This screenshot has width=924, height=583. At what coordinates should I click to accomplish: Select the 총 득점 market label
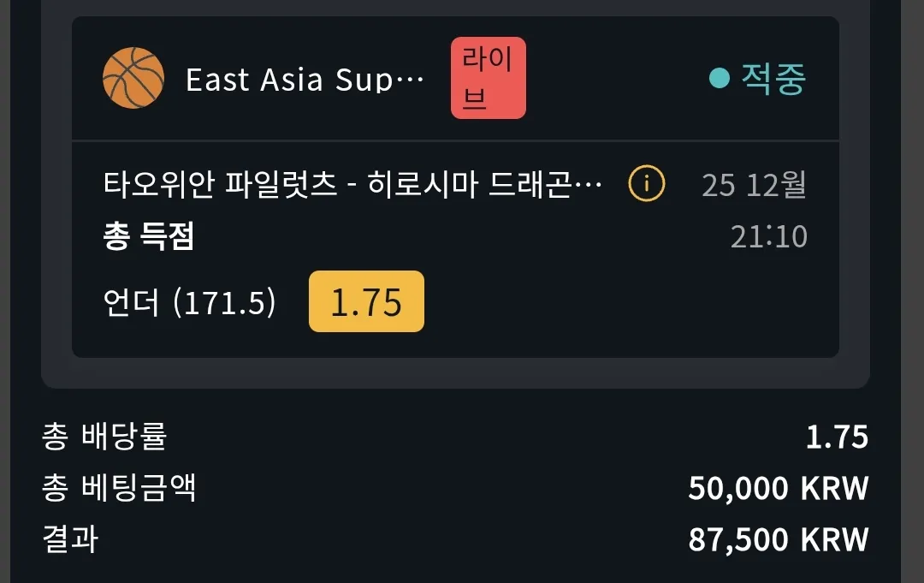tap(149, 235)
